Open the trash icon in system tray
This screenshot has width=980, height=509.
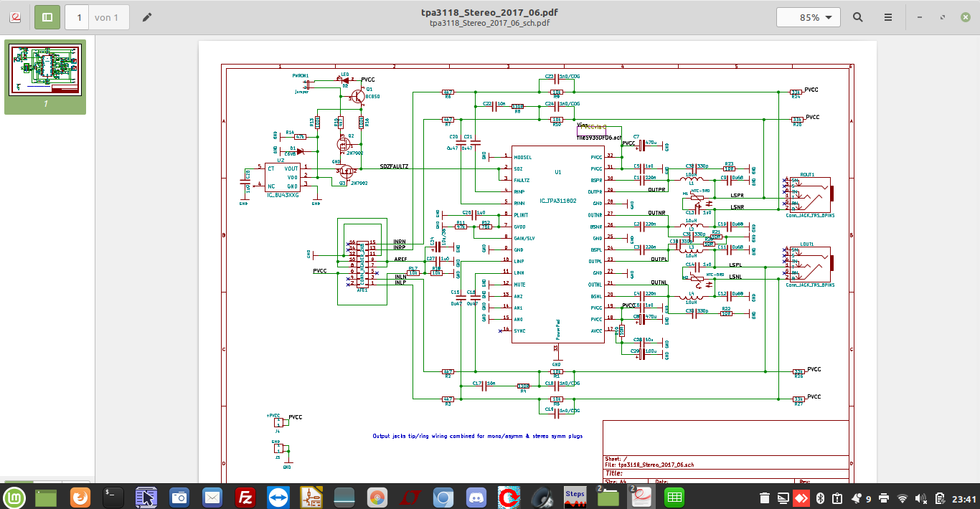(765, 498)
